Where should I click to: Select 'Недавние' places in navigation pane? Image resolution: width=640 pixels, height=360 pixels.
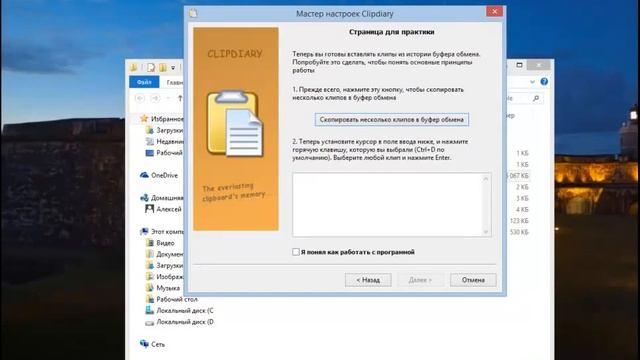coord(170,141)
